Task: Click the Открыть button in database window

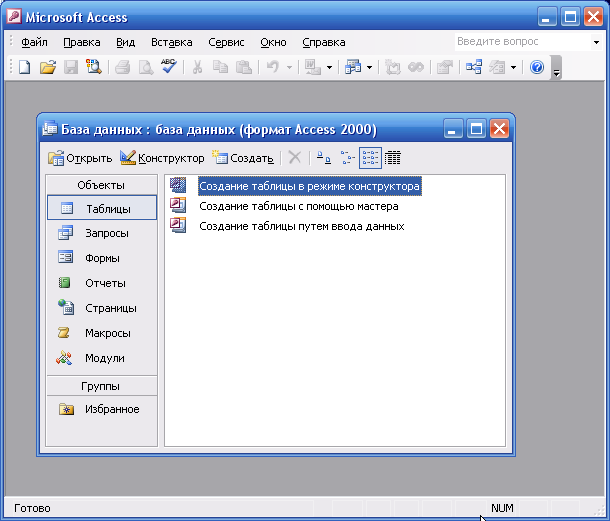Action: 80,158
